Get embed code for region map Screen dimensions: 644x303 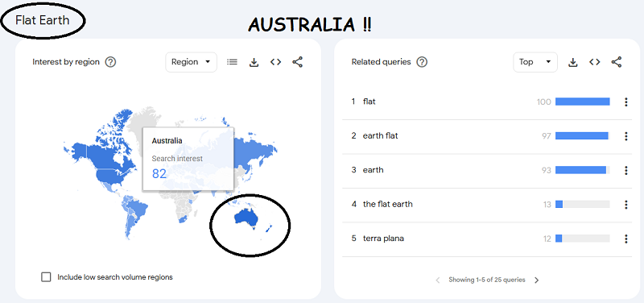(275, 62)
